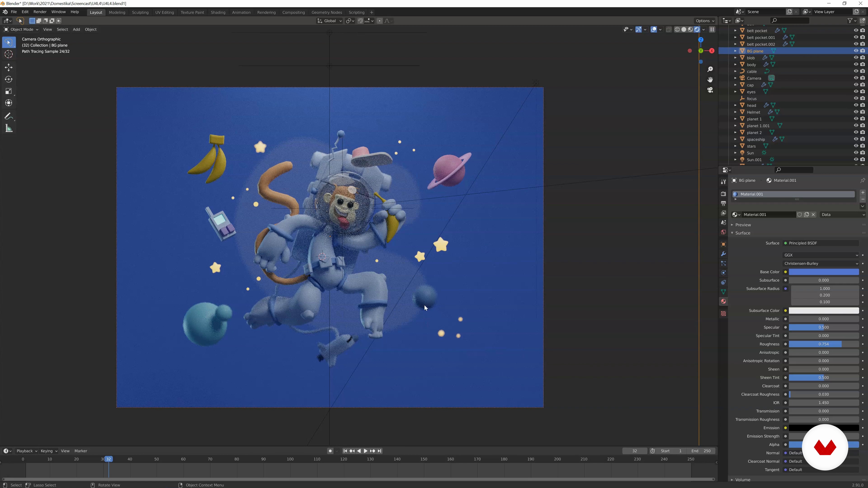Open the Object Mode dropdown
This screenshot has width=868, height=488.
pos(21,30)
